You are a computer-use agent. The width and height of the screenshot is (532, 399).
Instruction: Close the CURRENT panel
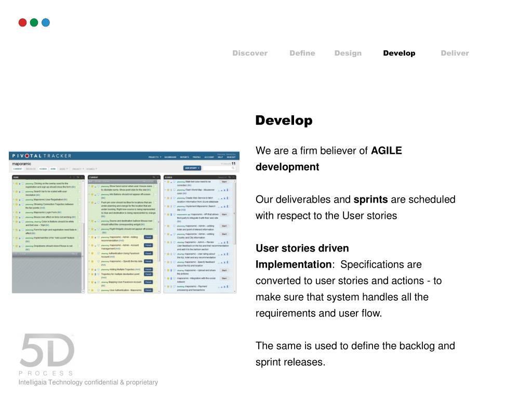(x=158, y=177)
